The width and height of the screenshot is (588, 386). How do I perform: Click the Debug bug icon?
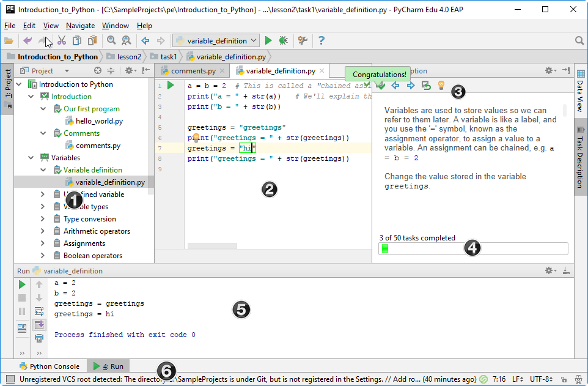click(x=284, y=40)
